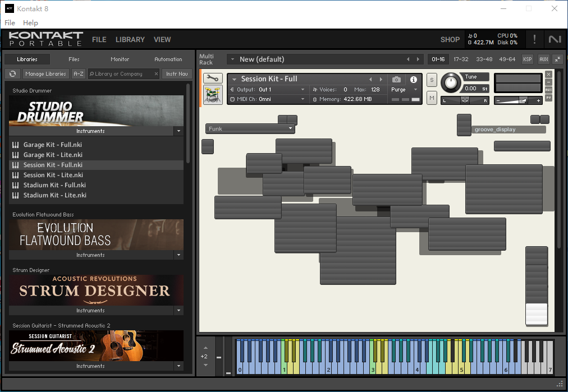Shift keyboard octave down
Image resolution: width=568 pixels, height=392 pixels.
pyautogui.click(x=205, y=365)
